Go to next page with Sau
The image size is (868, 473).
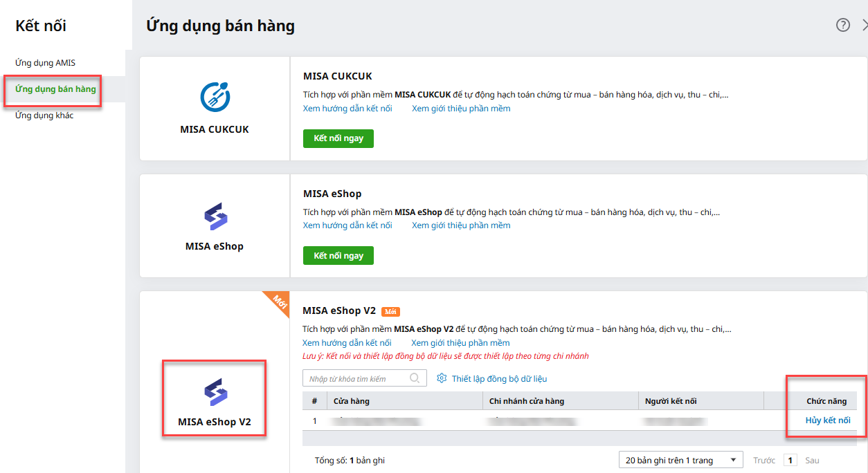click(x=812, y=461)
